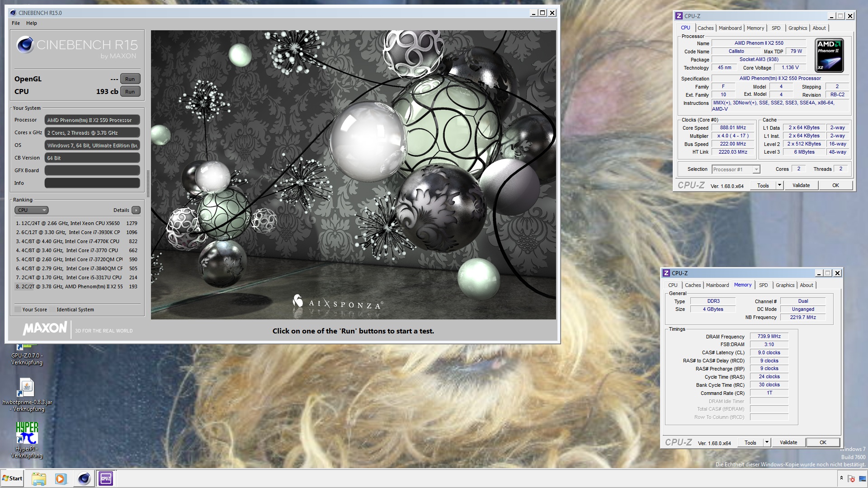Open Windows Media Player from the taskbar
This screenshot has height=488, width=868.
[61, 479]
